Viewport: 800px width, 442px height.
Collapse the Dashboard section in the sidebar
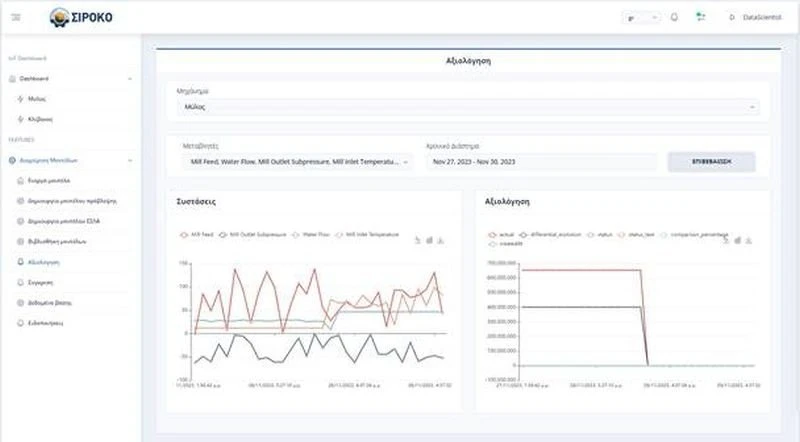(x=130, y=78)
